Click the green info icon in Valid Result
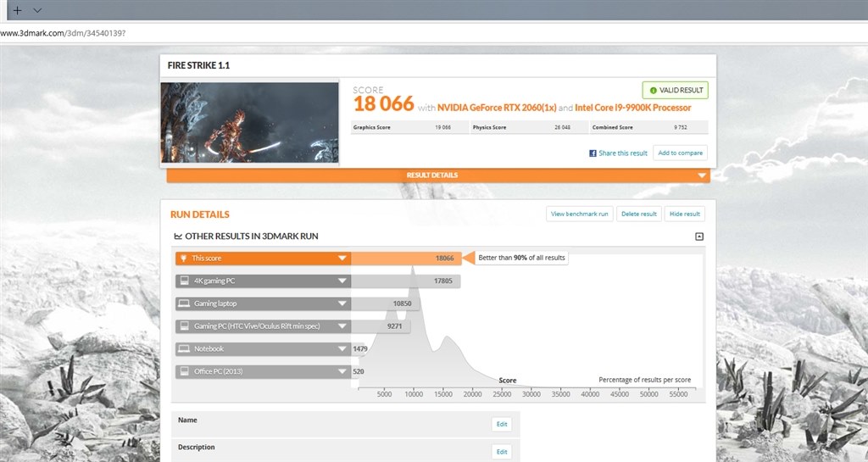The width and height of the screenshot is (868, 462). tap(654, 90)
